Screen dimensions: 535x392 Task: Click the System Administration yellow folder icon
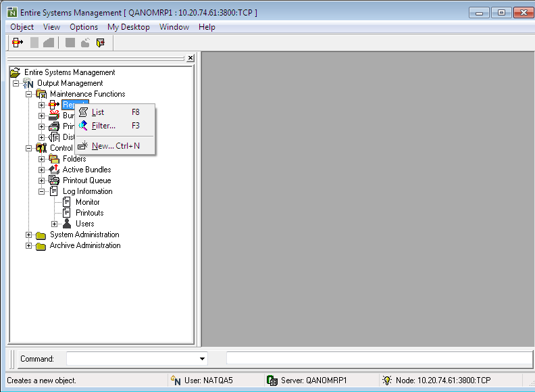41,235
